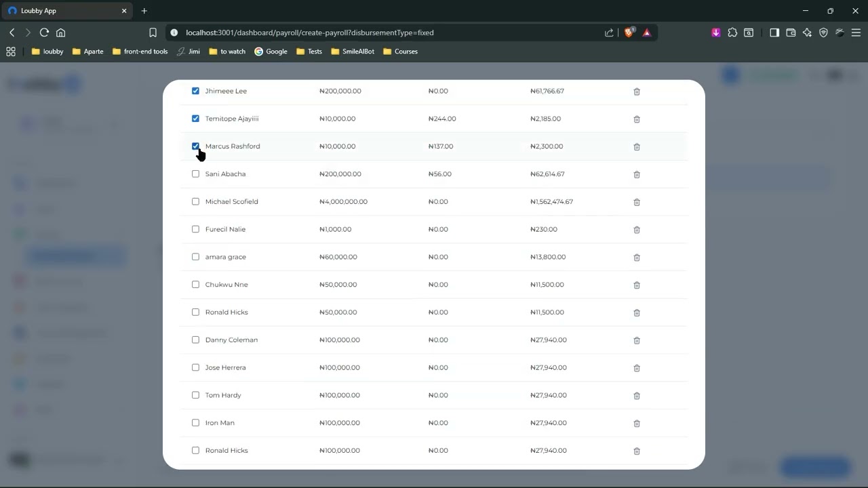
Task: Open the Brave VPN shield icon
Action: [823, 33]
